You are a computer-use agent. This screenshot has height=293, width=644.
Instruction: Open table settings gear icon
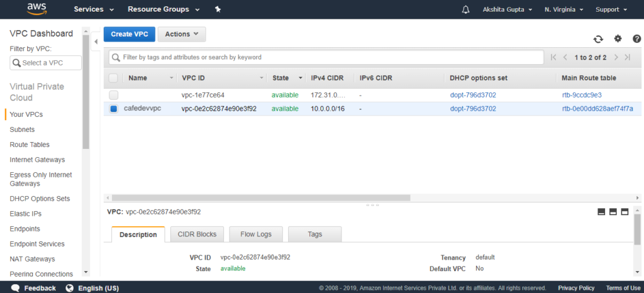click(618, 38)
